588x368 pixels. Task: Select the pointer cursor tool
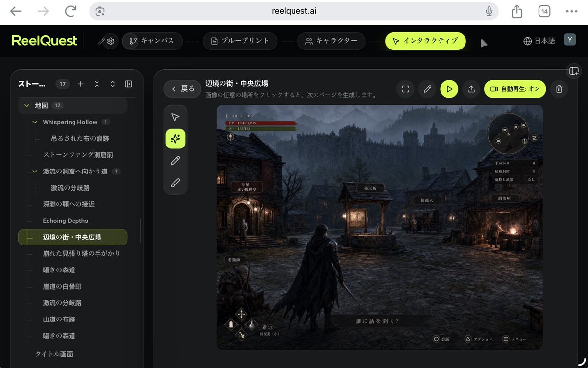point(175,117)
